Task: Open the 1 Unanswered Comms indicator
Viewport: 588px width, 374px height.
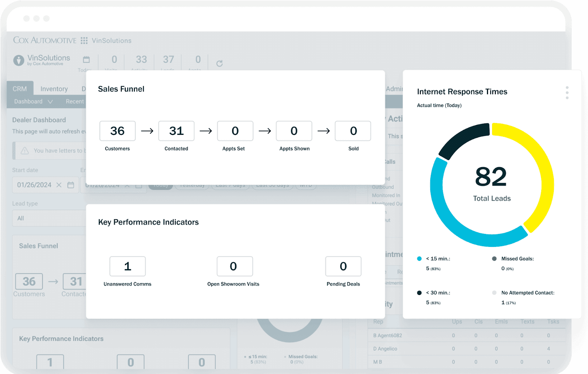Action: click(x=128, y=266)
